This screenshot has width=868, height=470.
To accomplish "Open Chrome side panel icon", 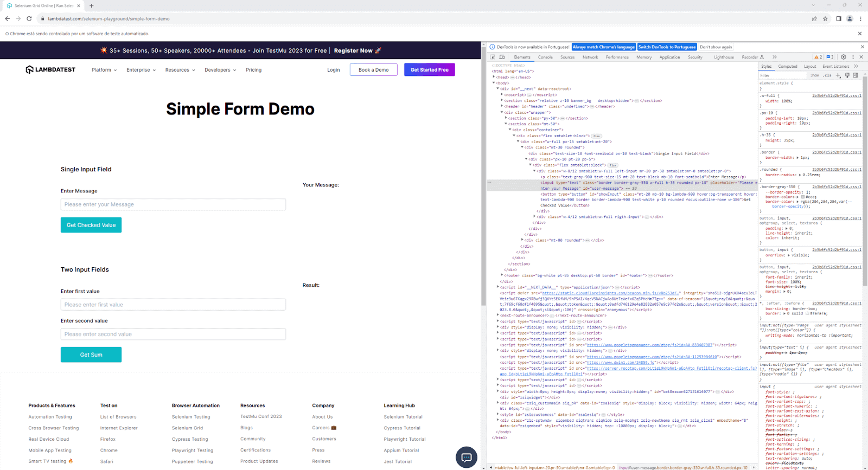I will click(x=838, y=18).
